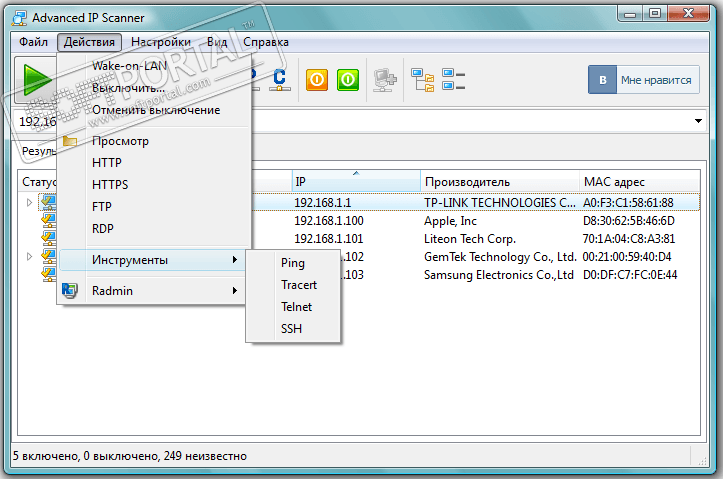Expand the GemTek device row tree arrow
The height and width of the screenshot is (479, 723).
[x=29, y=256]
